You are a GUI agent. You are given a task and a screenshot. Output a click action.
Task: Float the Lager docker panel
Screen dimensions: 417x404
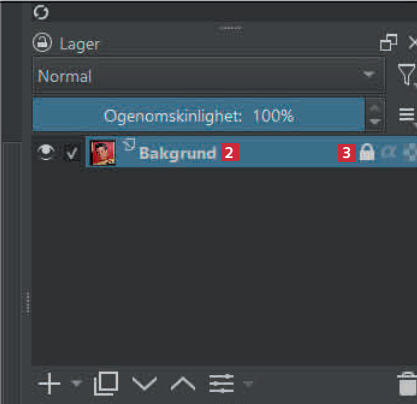click(x=388, y=42)
